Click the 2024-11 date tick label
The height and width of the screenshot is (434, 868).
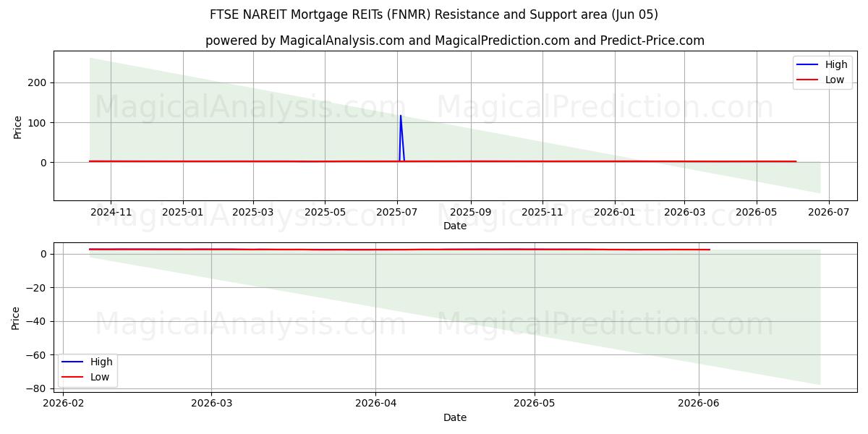pyautogui.click(x=111, y=213)
